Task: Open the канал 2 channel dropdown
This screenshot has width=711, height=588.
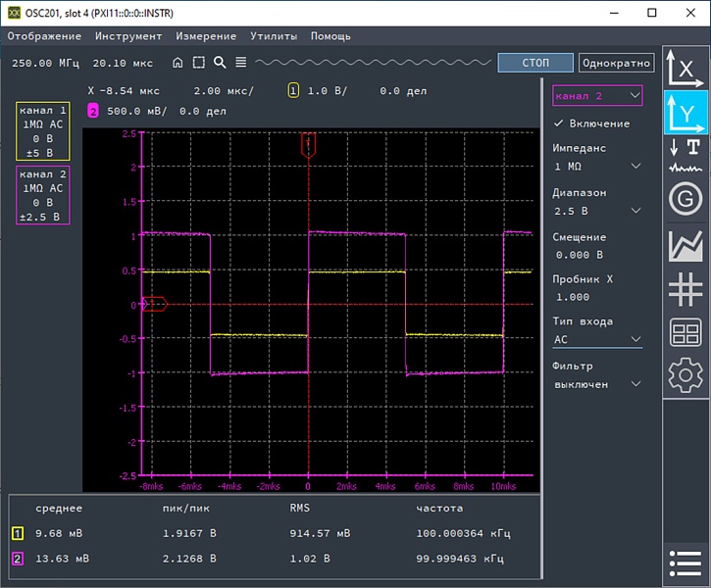Action: (597, 95)
